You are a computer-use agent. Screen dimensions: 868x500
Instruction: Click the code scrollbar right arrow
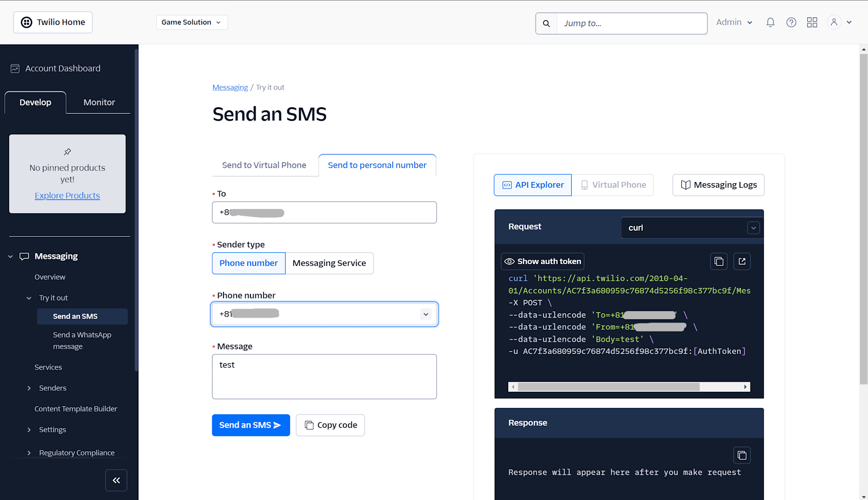coord(746,387)
